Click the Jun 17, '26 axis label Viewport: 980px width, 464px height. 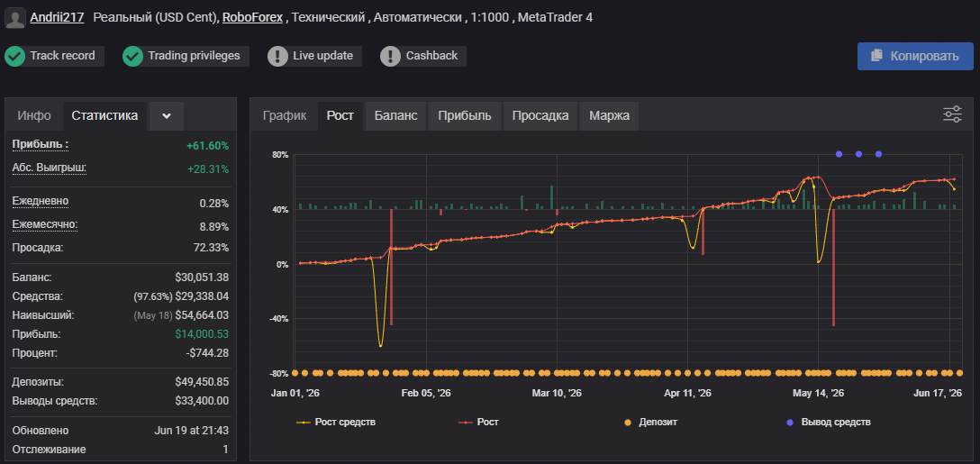point(938,394)
